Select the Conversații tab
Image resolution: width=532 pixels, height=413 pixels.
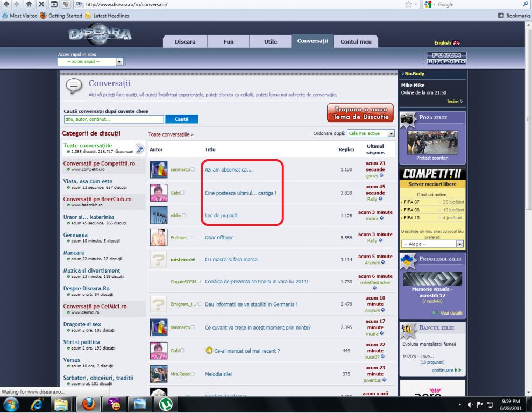pyautogui.click(x=313, y=41)
